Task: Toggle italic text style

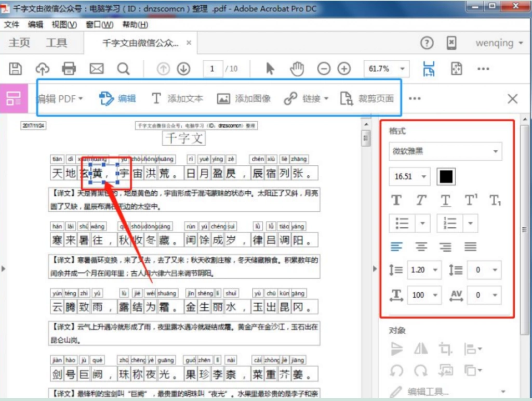Action: click(421, 200)
